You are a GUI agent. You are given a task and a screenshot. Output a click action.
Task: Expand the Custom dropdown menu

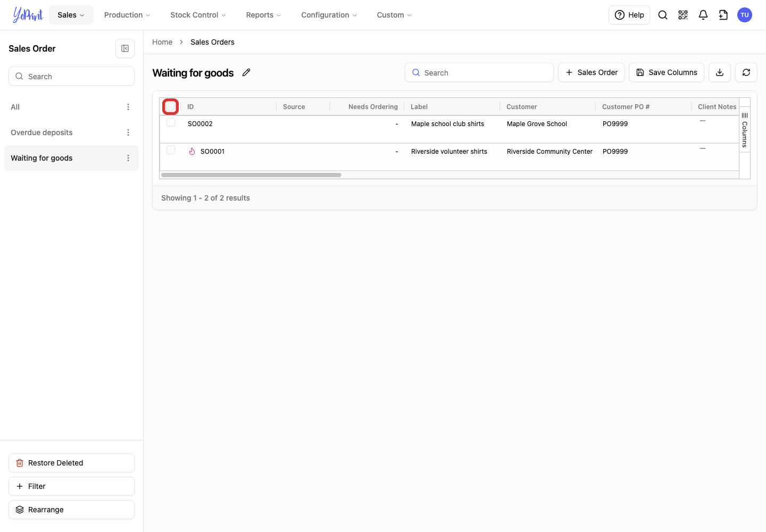394,15
